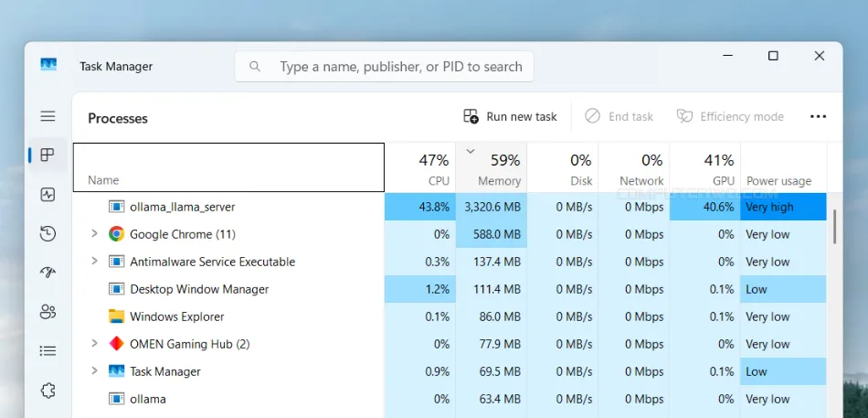Click the Antimalware Service Executable icon
This screenshot has width=868, height=418.
click(x=116, y=262)
